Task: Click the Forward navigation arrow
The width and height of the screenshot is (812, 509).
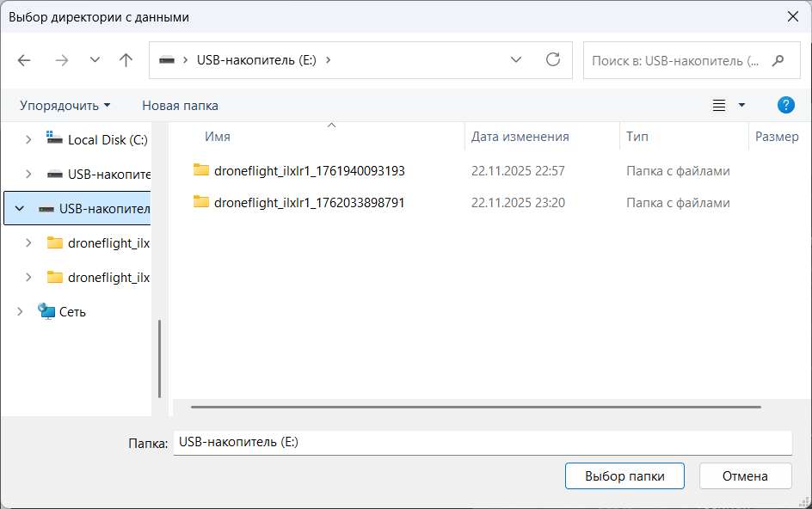Action: coord(61,60)
